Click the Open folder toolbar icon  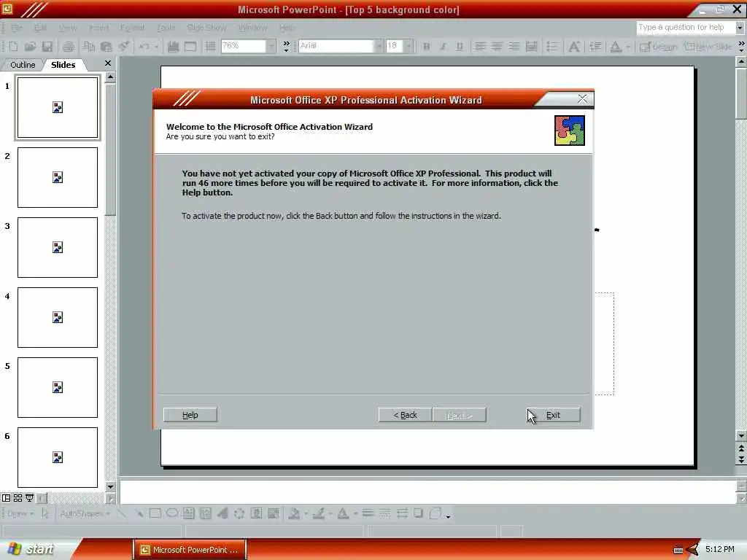point(30,46)
